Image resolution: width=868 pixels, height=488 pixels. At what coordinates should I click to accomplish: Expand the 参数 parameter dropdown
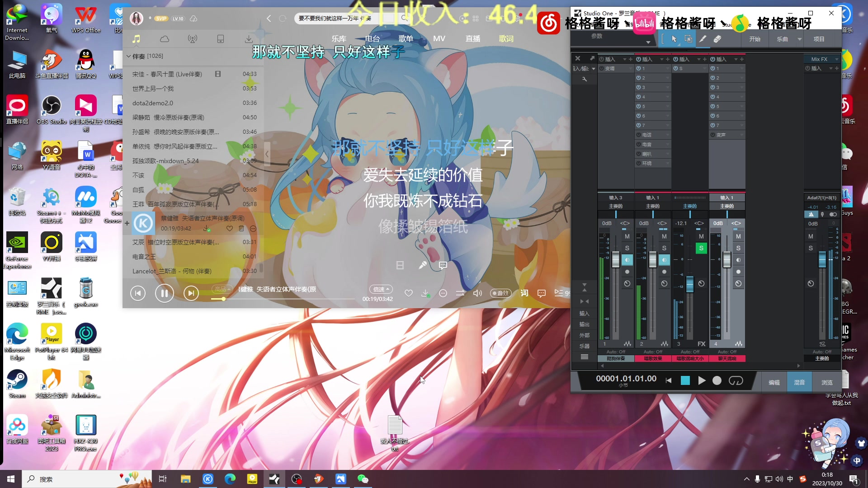point(648,42)
